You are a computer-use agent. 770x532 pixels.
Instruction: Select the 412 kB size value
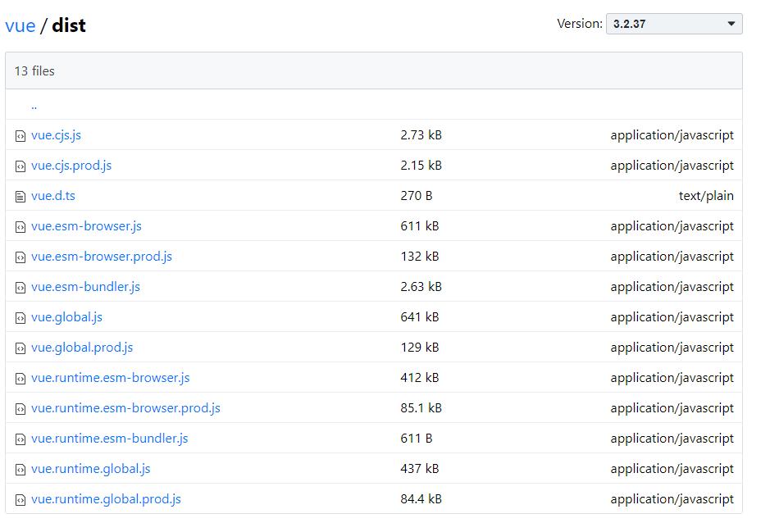click(x=420, y=378)
